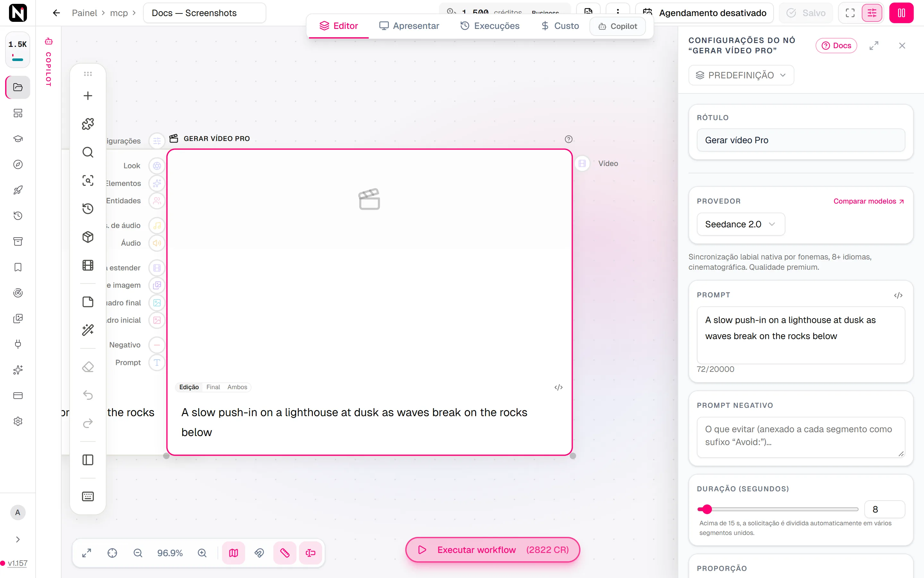Click the zoom out magnifier icon
This screenshot has height=578, width=924.
(138, 553)
